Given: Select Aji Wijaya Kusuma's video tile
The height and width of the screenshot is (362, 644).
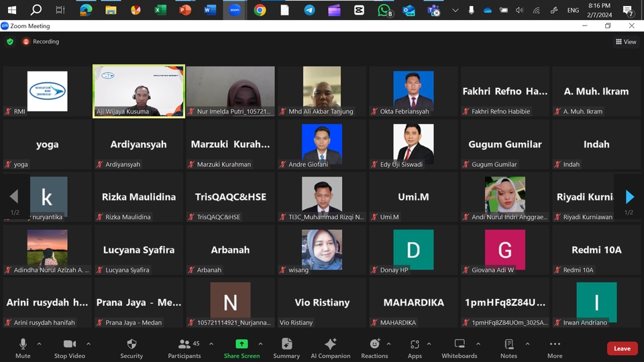Looking at the screenshot, I should point(139,90).
